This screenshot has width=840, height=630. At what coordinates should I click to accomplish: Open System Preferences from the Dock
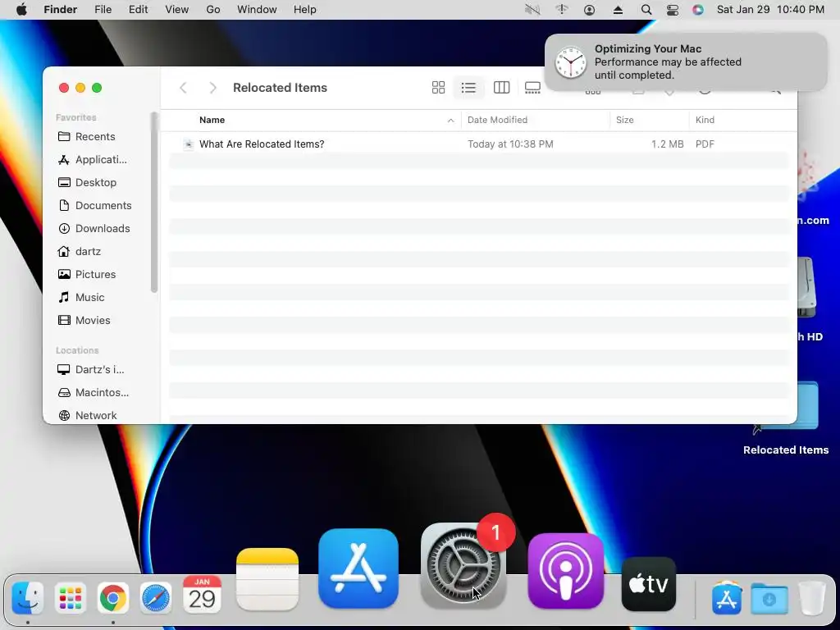tap(463, 566)
